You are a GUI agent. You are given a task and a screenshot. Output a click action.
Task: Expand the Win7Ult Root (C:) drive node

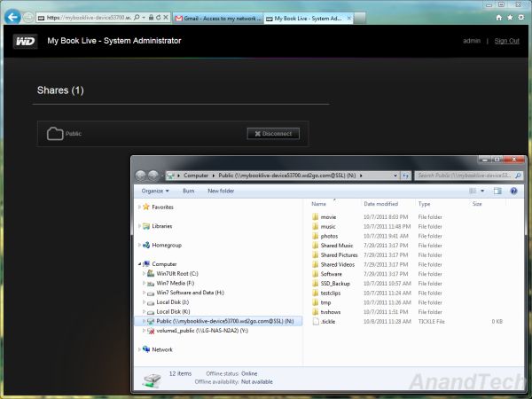tap(144, 273)
